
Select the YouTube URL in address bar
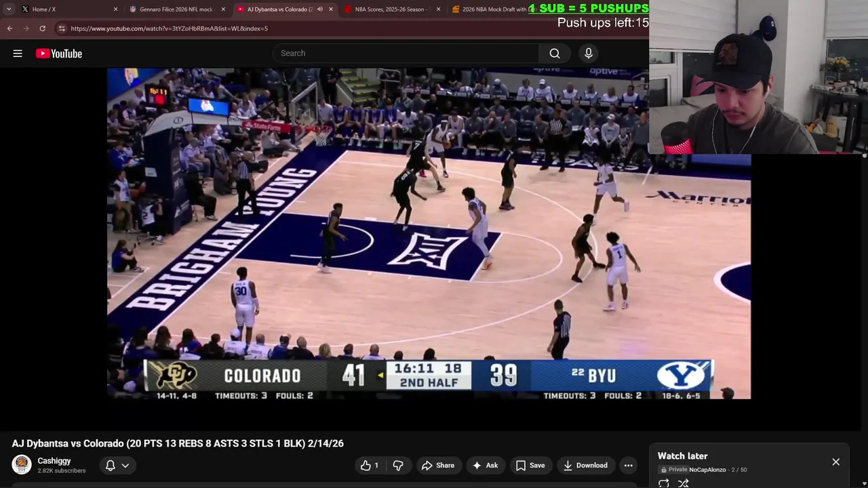click(x=169, y=28)
